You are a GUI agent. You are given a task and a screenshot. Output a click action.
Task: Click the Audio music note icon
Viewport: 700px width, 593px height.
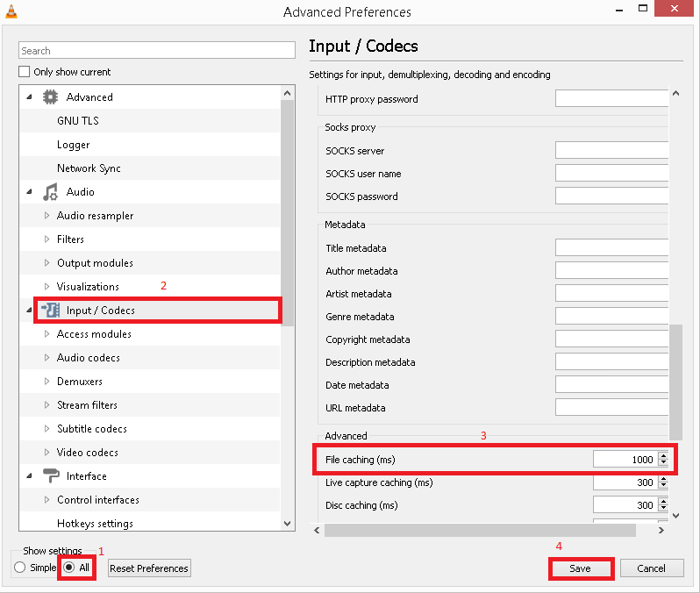[x=50, y=192]
